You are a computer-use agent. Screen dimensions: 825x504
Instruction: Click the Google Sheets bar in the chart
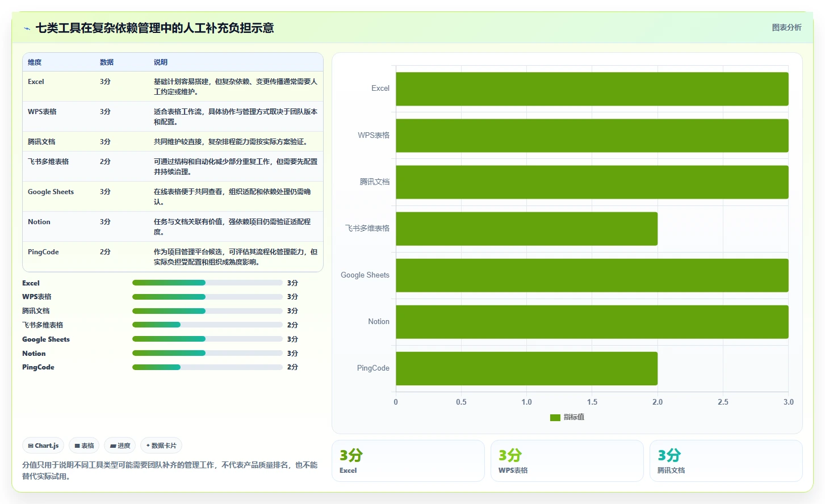click(x=592, y=275)
